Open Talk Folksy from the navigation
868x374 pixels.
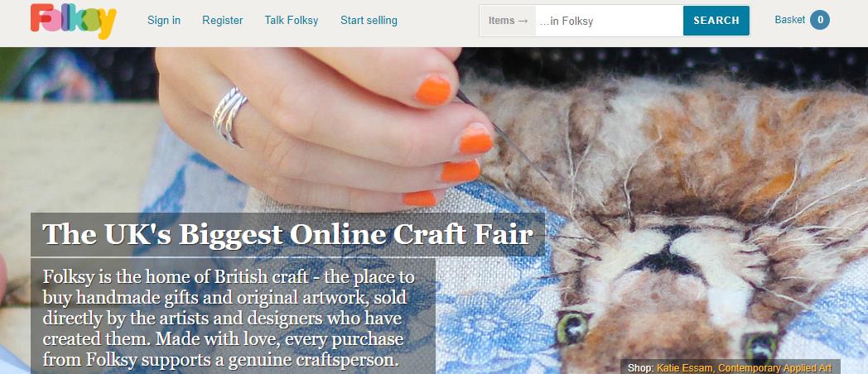[x=292, y=21]
